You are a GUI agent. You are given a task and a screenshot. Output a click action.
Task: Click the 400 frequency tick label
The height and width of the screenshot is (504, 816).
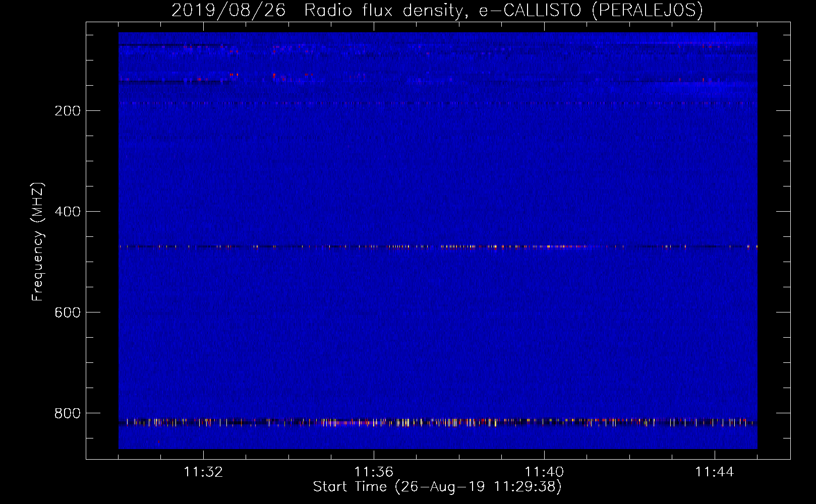68,212
